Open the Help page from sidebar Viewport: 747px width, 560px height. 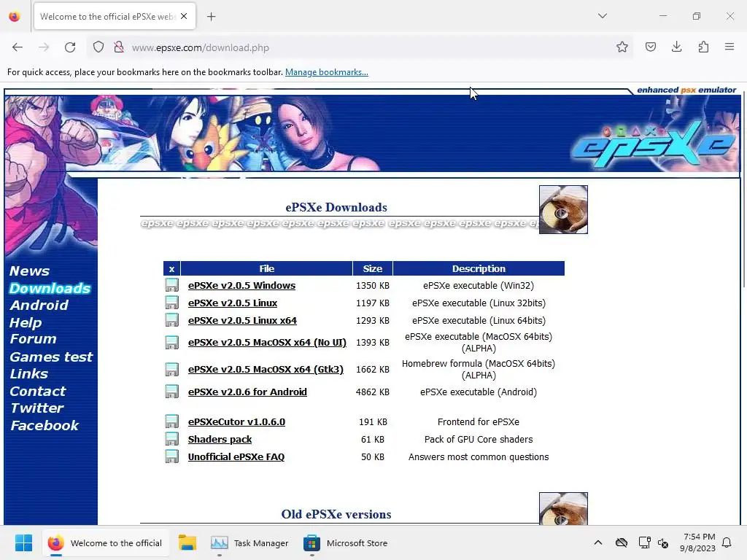(26, 322)
